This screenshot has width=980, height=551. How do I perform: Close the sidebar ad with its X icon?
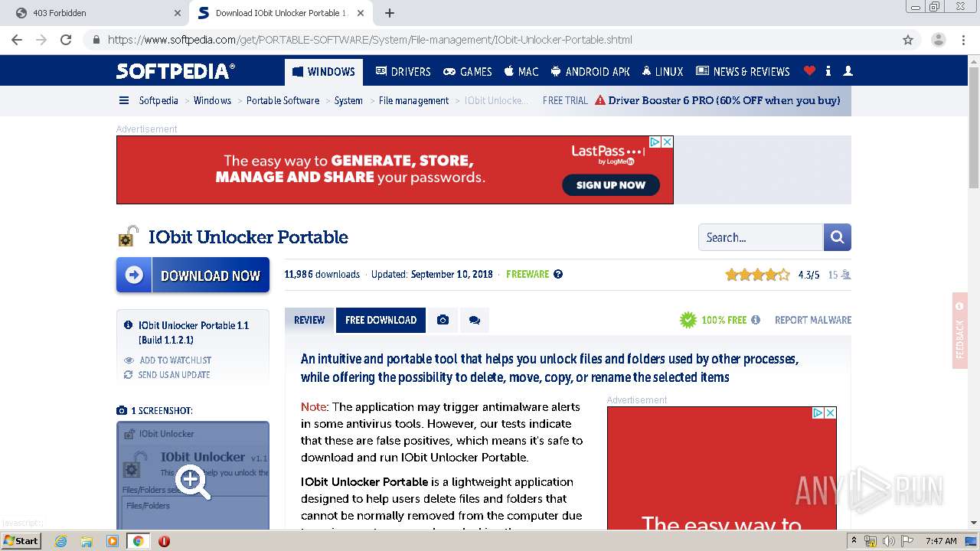(830, 412)
